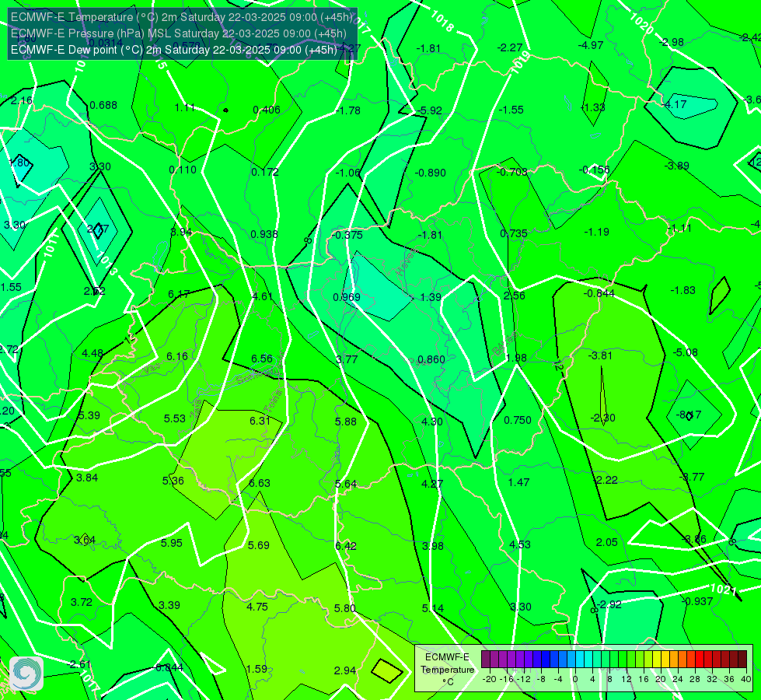
Task: Click the dew point value '-3.81'
Action: click(x=600, y=355)
